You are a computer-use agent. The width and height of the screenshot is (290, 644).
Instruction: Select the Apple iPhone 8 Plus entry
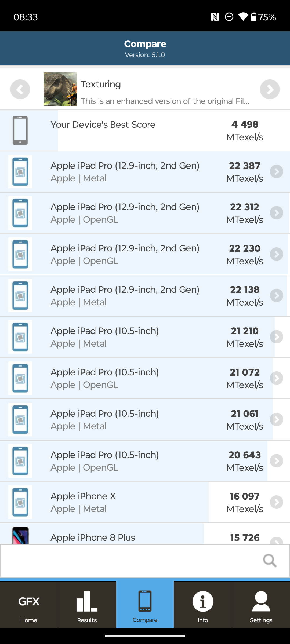coord(93,537)
